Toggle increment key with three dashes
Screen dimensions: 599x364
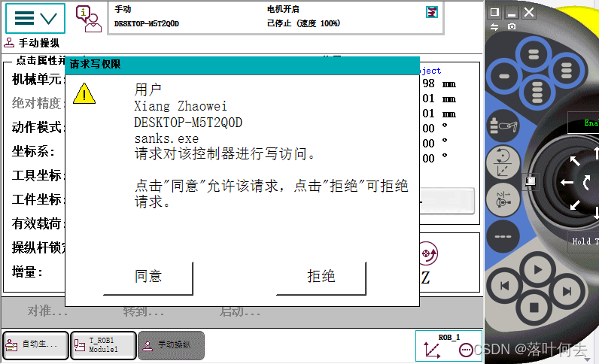[503, 236]
